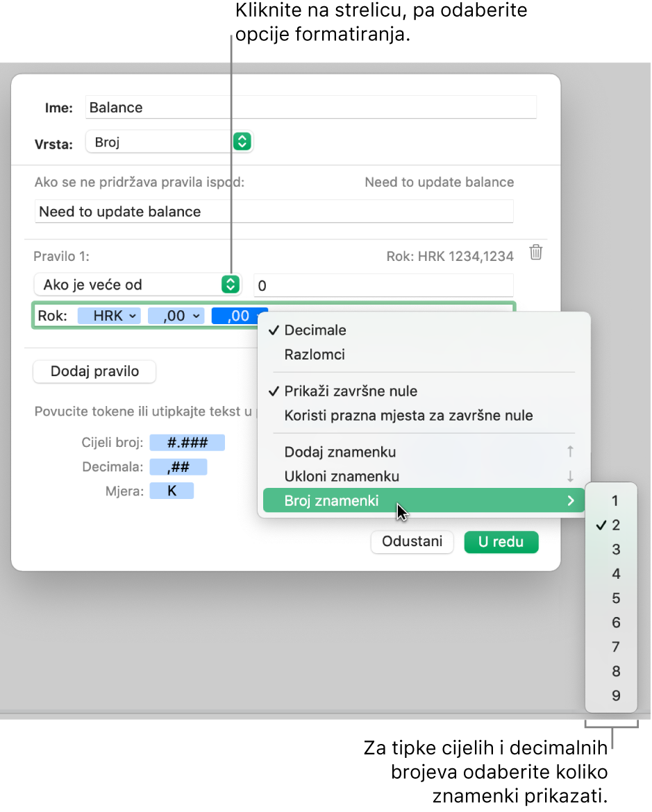Expand the light-blue ,00 token arrow
The width and height of the screenshot is (652, 812).
(197, 316)
